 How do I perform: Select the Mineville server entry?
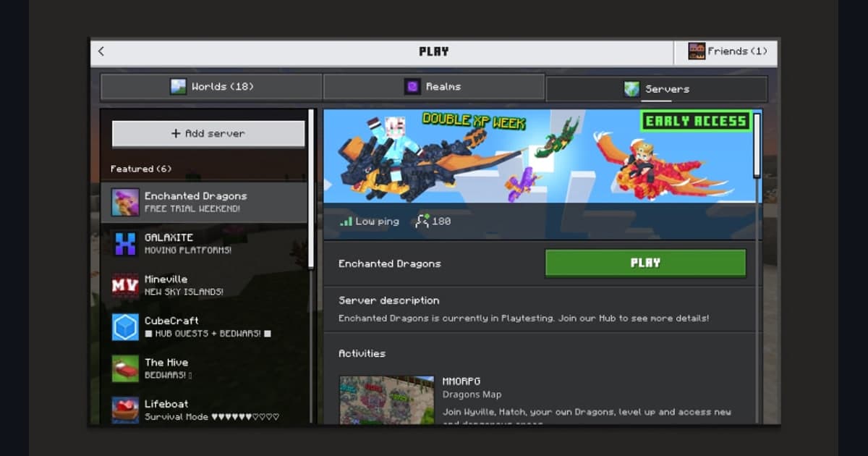(x=204, y=285)
